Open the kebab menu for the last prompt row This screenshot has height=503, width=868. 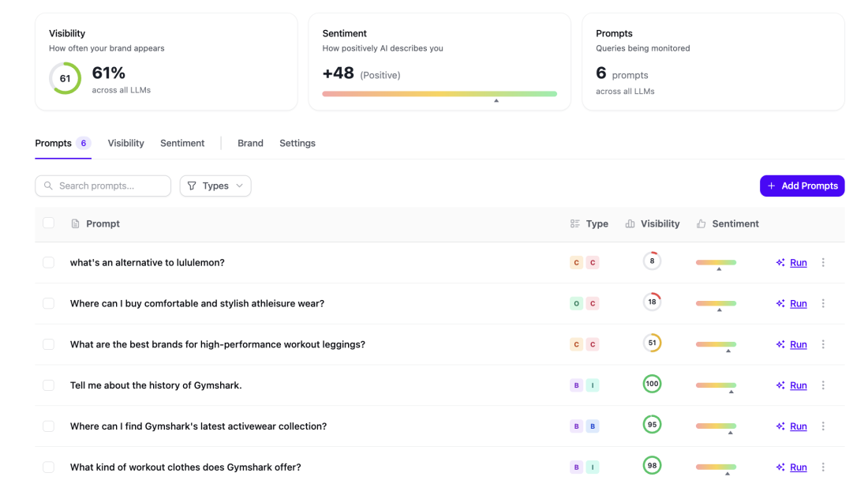tap(823, 467)
